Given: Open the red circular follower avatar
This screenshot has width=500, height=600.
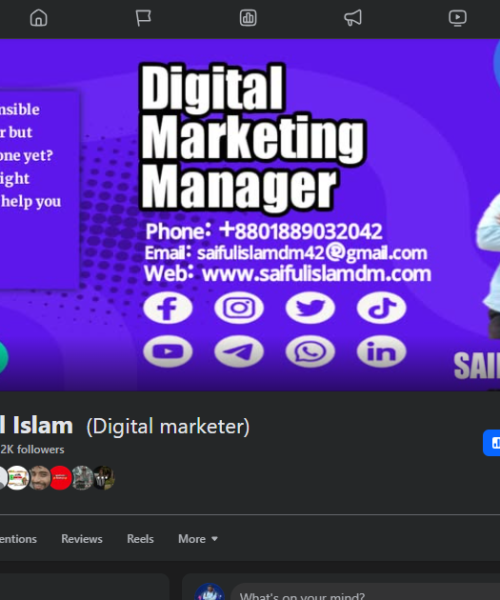Looking at the screenshot, I should [61, 478].
